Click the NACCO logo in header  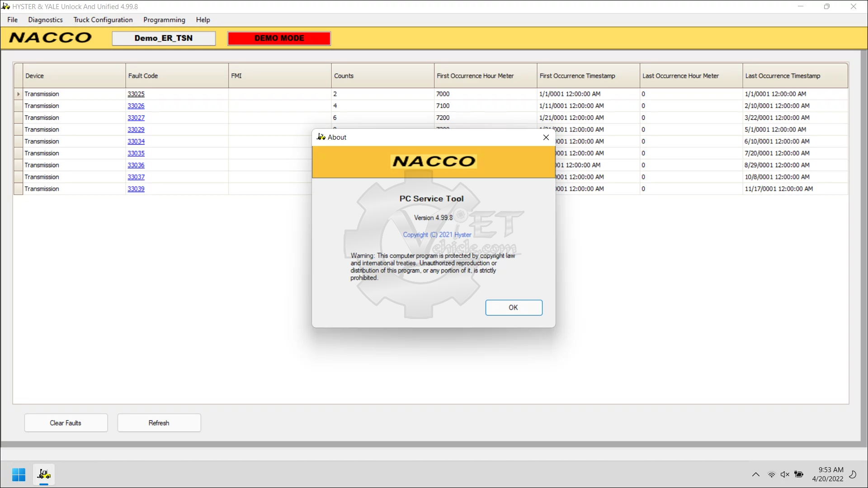coord(51,38)
